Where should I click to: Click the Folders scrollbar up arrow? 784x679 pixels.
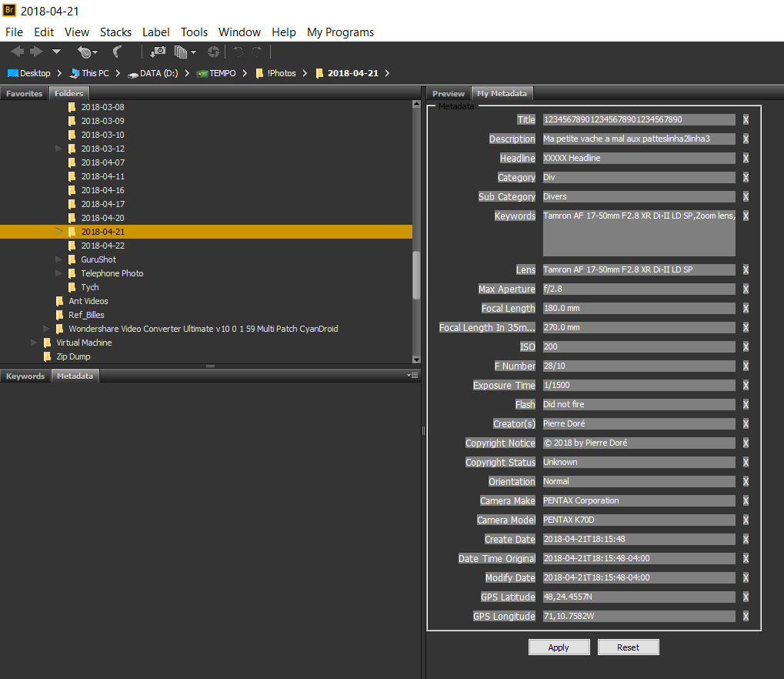416,104
